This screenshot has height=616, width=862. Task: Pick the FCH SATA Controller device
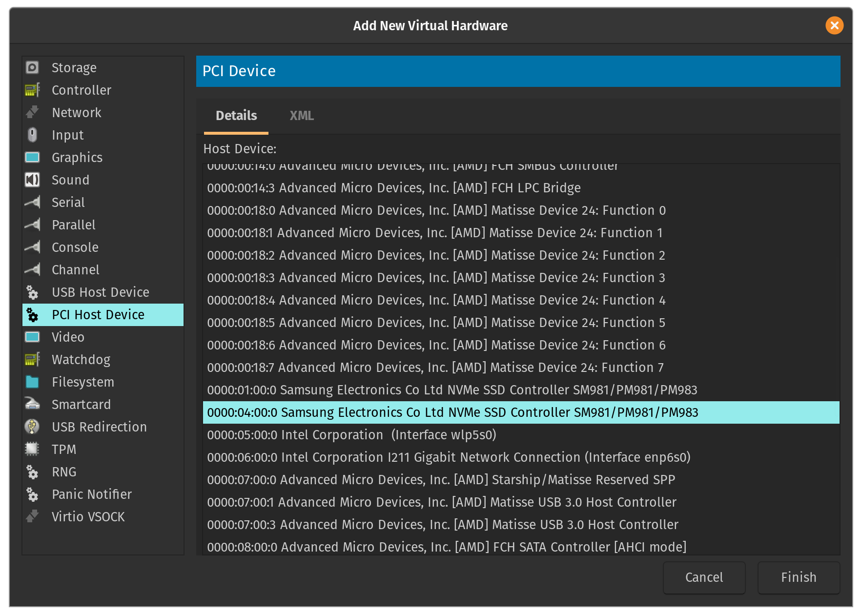coord(447,547)
